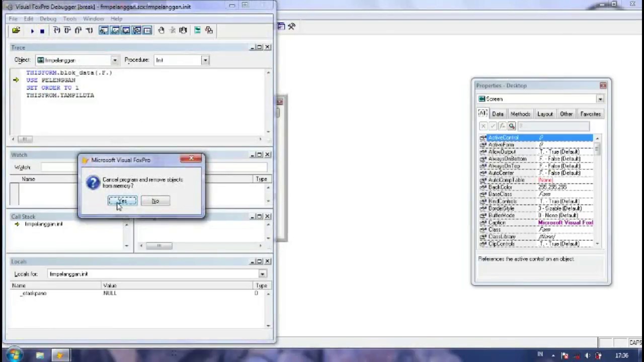Viewport: 644px width, 362px height.
Task: Open the Breakpoints dialog icon
Action: click(183, 31)
